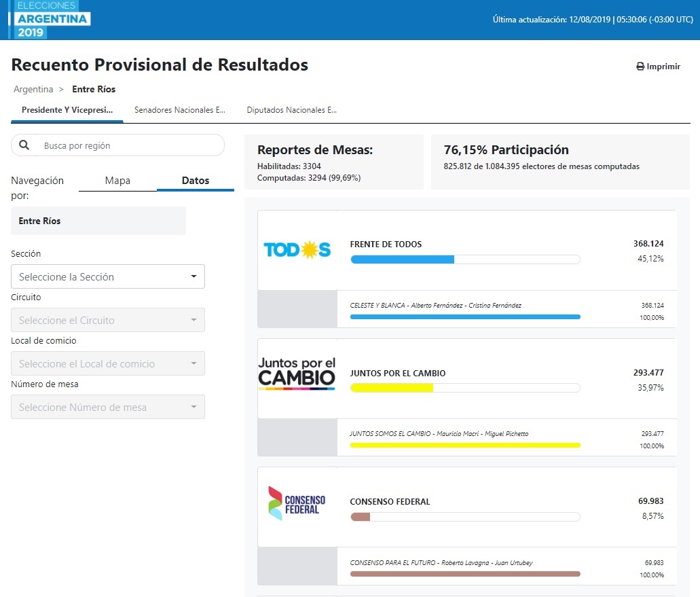Click the 8,57% vote percentage
The image size is (700, 597).
pyautogui.click(x=652, y=516)
